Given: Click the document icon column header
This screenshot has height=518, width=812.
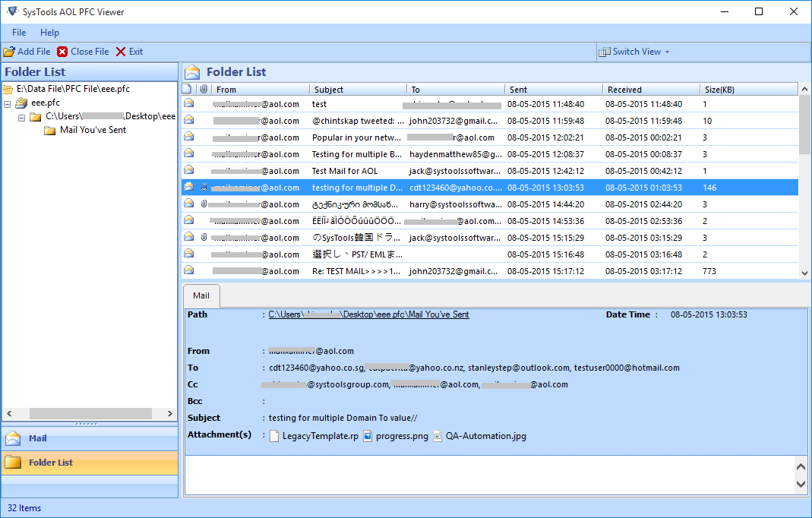Looking at the screenshot, I should pos(188,89).
